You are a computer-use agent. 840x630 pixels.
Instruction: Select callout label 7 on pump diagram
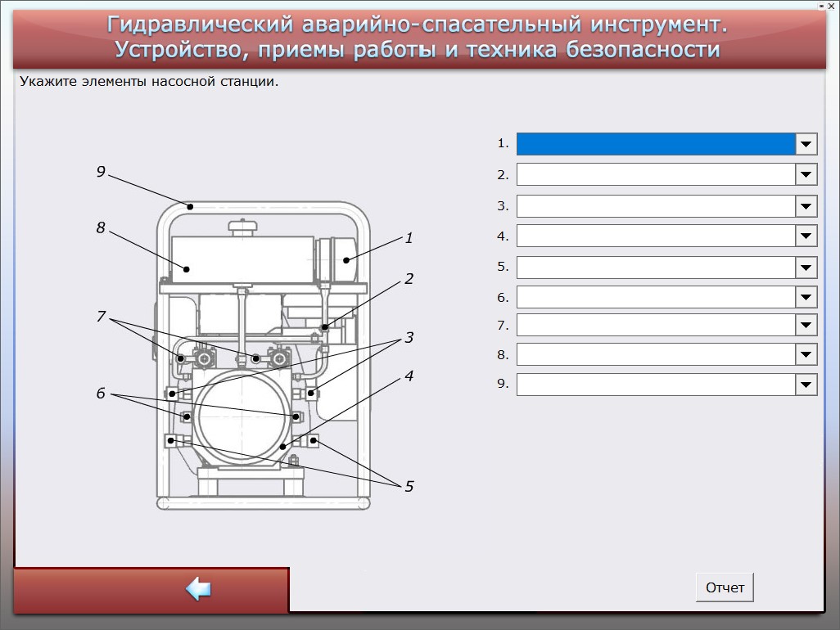pos(101,317)
